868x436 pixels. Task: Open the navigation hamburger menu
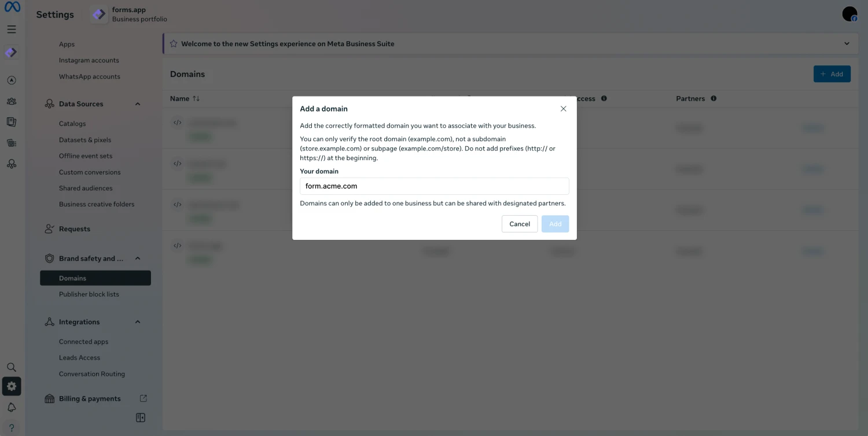click(12, 29)
